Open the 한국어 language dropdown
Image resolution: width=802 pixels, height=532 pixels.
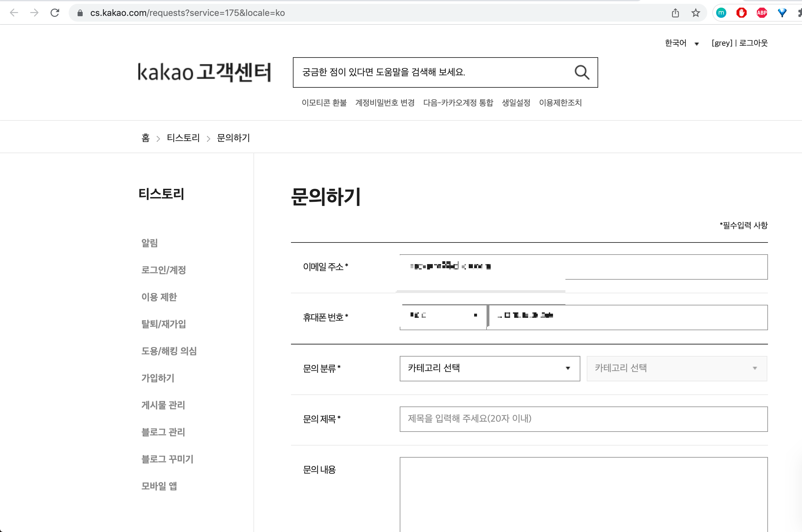(681, 43)
